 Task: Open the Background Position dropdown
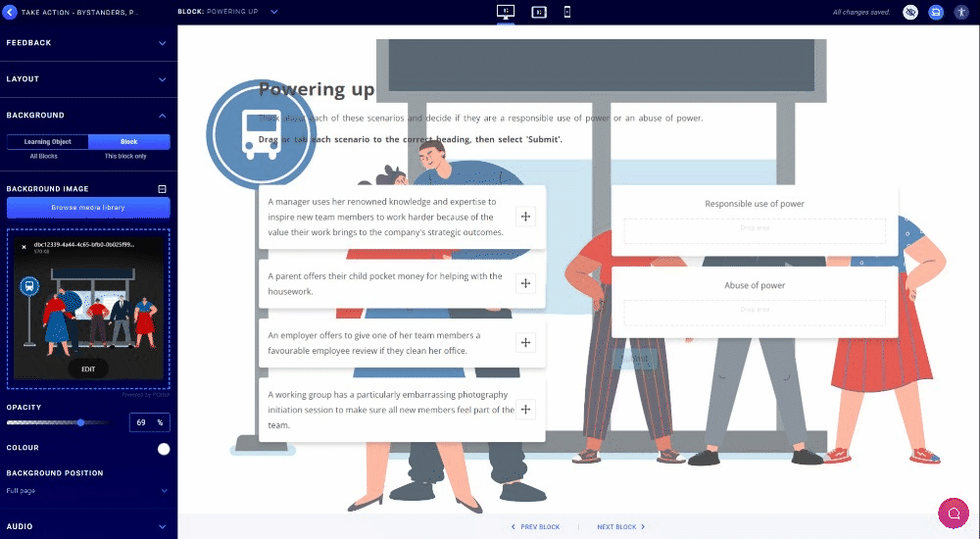(88, 491)
